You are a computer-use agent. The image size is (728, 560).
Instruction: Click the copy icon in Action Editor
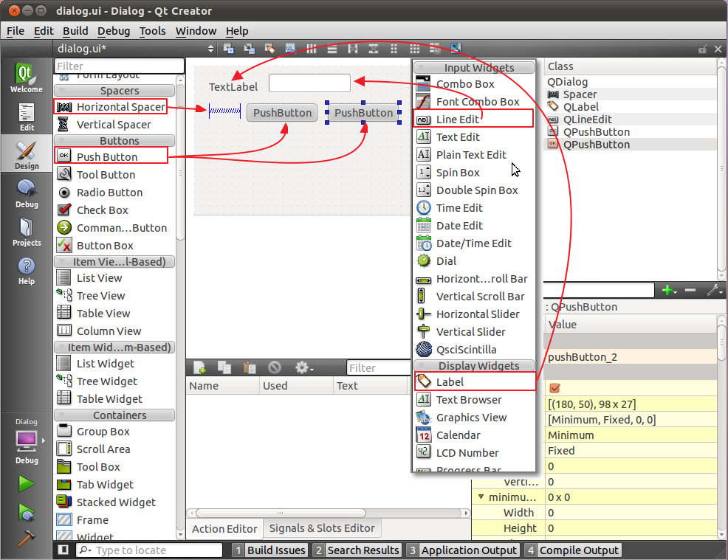coord(224,368)
